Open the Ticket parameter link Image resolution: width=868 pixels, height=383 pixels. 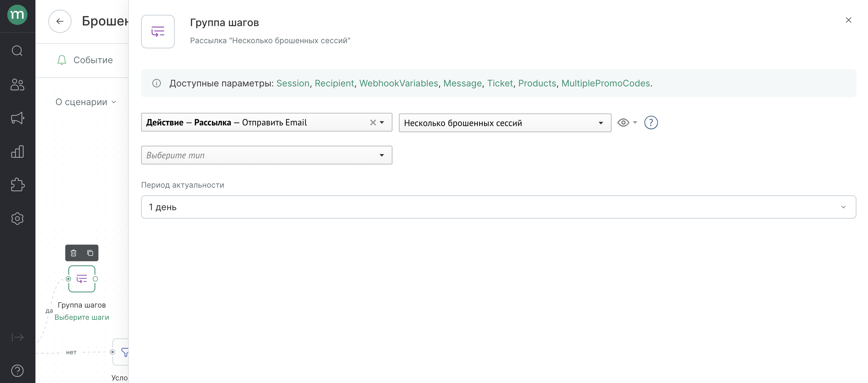pyautogui.click(x=500, y=83)
